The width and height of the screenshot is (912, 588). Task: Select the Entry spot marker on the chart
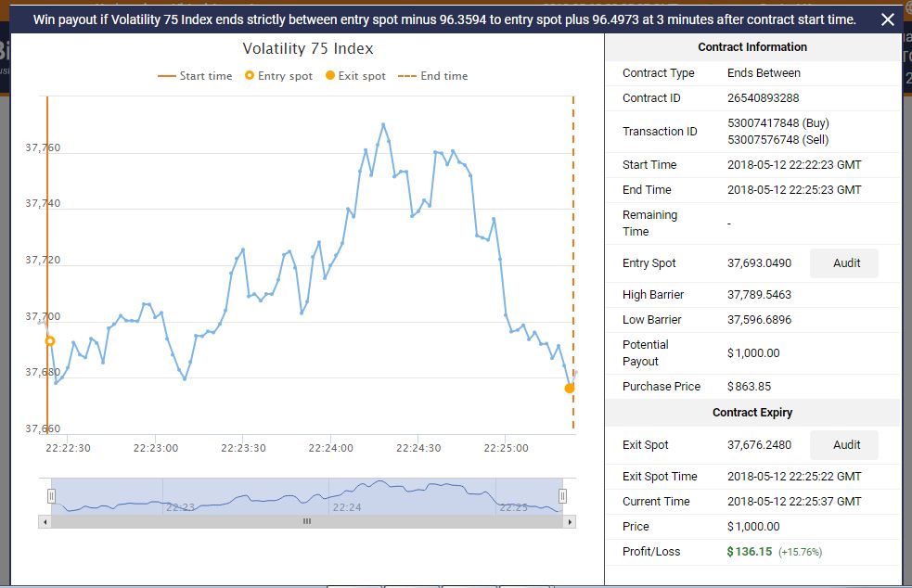(x=49, y=340)
